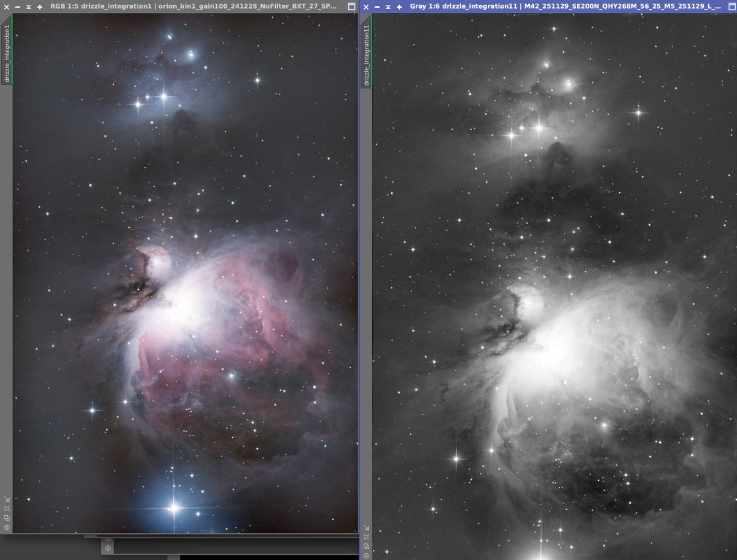Click the fit-to-window icon in Gray window's corner
This screenshot has height=560, width=737.
tap(367, 537)
